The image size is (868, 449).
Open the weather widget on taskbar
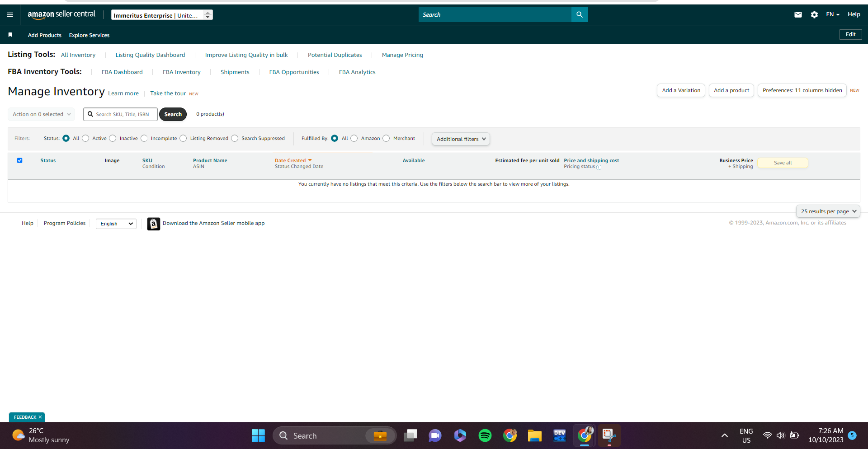click(x=42, y=435)
